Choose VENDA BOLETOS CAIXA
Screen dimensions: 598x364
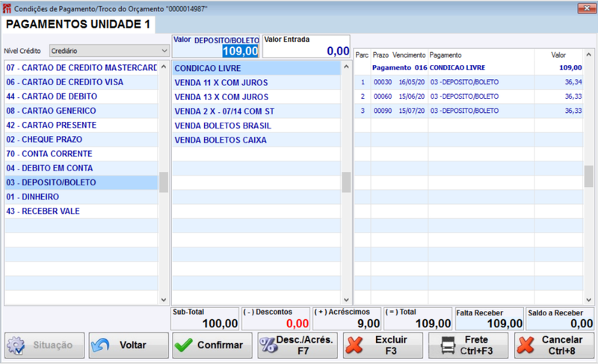point(256,141)
